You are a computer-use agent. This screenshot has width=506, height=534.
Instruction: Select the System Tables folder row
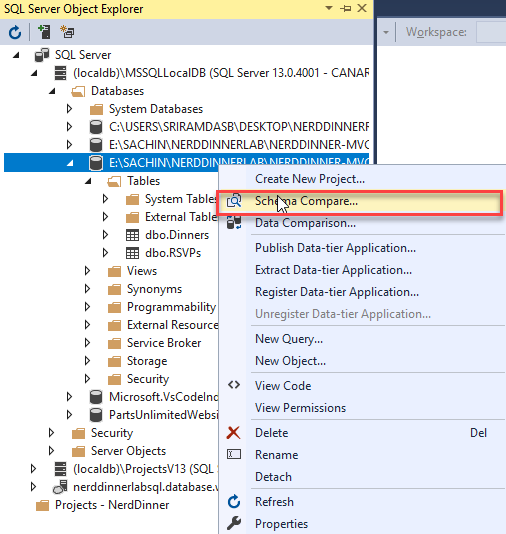coord(181,199)
